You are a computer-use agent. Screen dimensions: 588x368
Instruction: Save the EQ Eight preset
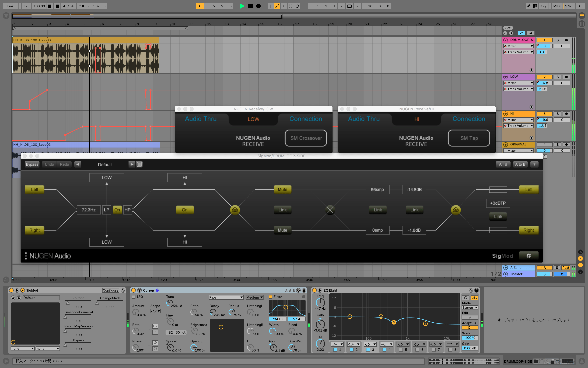(477, 290)
